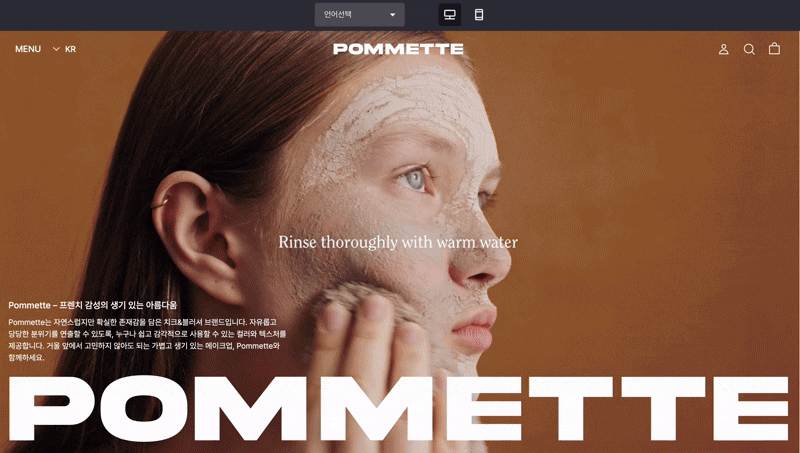Image resolution: width=800 pixels, height=453 pixels.
Task: Click the large POMMETTE wordmark at bottom
Action: (398, 408)
